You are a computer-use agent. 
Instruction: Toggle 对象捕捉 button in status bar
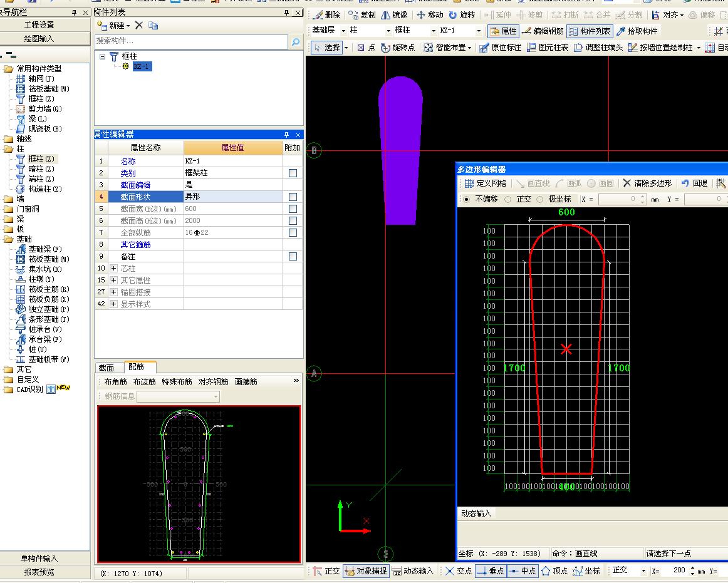click(x=367, y=571)
